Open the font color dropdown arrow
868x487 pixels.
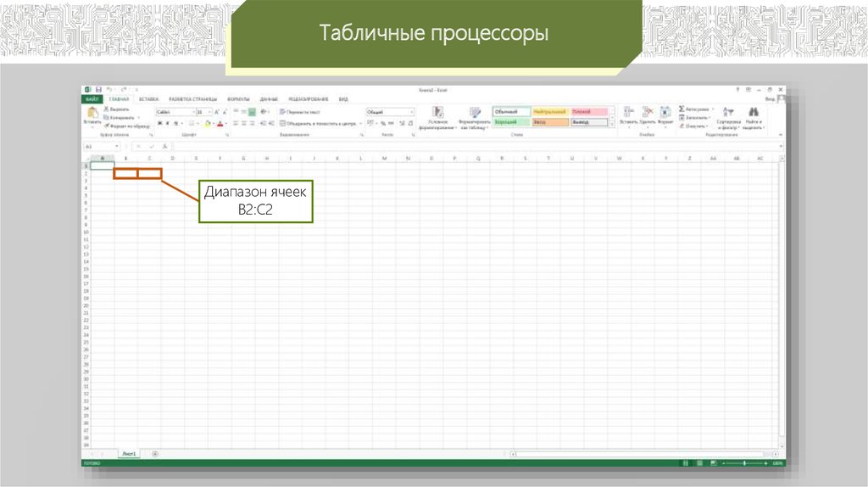click(225, 124)
